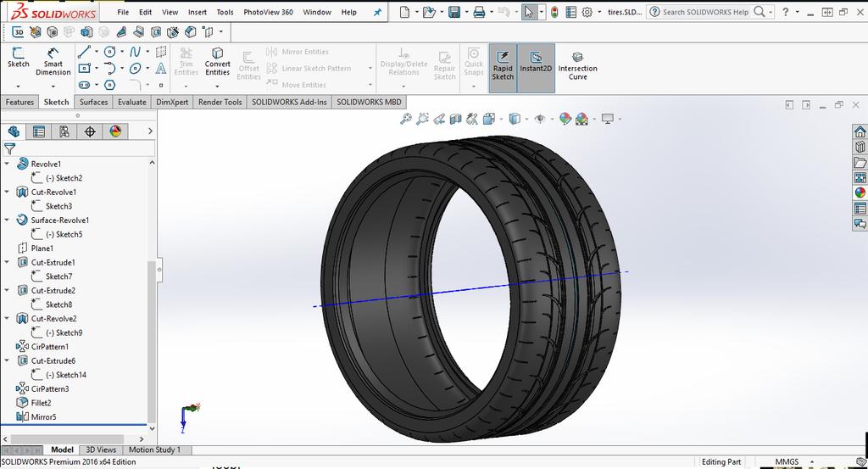Click Zoom to Area in view toolbar
868x469 pixels.
point(422,119)
